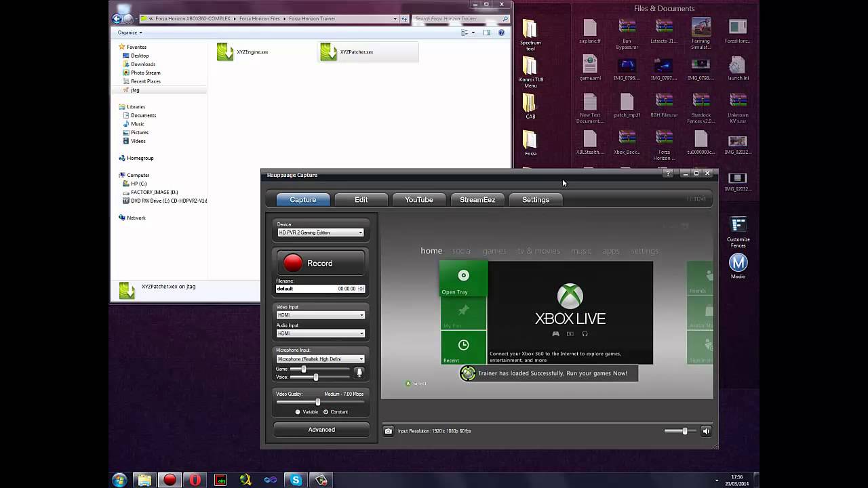Click the speaker mute icon
The width and height of the screenshot is (868, 488).
coord(706,431)
